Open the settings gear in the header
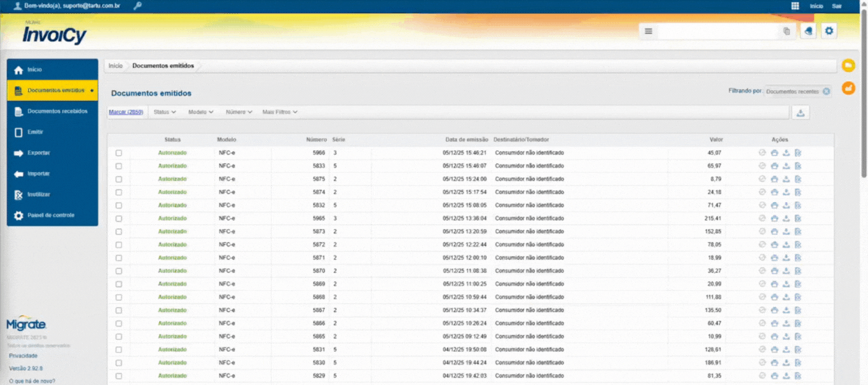868x385 pixels. coord(829,30)
